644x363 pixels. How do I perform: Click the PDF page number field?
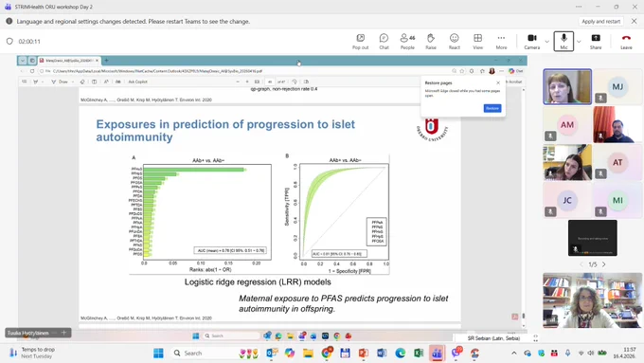269,82
